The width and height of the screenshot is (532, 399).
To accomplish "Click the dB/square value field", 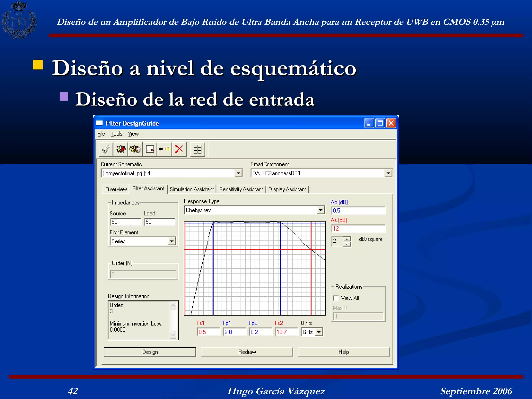I will pos(337,241).
